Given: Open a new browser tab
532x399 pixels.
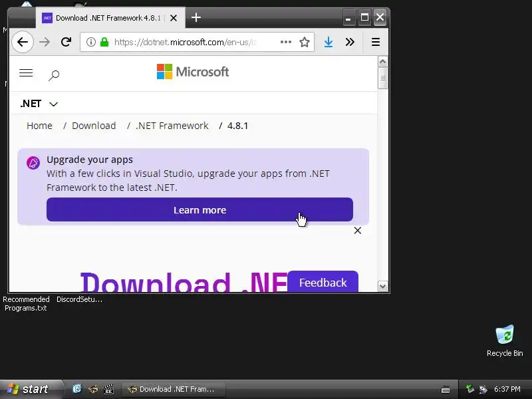Looking at the screenshot, I should [x=196, y=17].
